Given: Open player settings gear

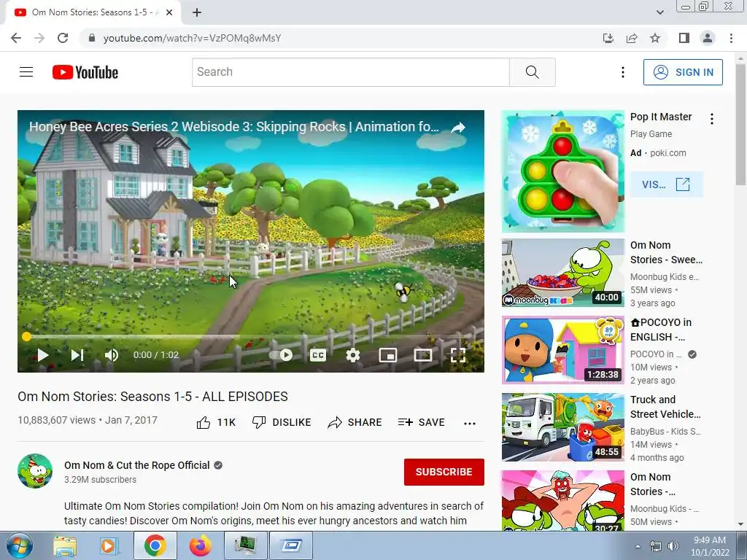Looking at the screenshot, I should click(x=352, y=355).
